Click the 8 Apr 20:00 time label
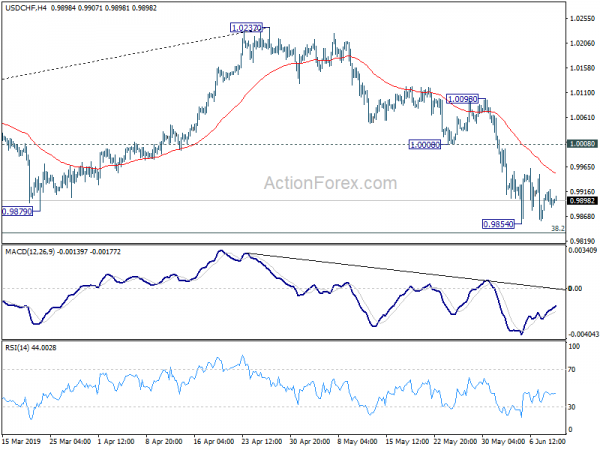The height and width of the screenshot is (450, 600). coord(165,441)
